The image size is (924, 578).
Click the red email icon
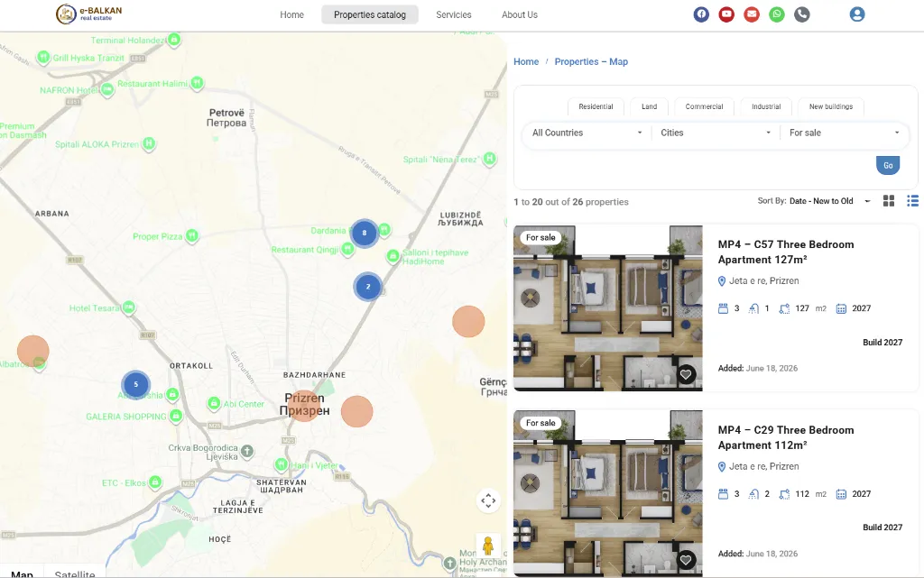click(x=752, y=14)
